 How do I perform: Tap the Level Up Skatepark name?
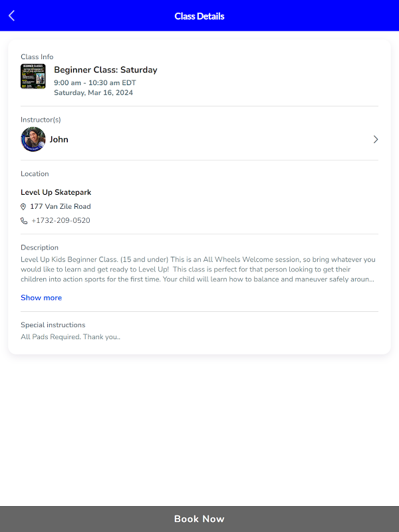click(56, 192)
